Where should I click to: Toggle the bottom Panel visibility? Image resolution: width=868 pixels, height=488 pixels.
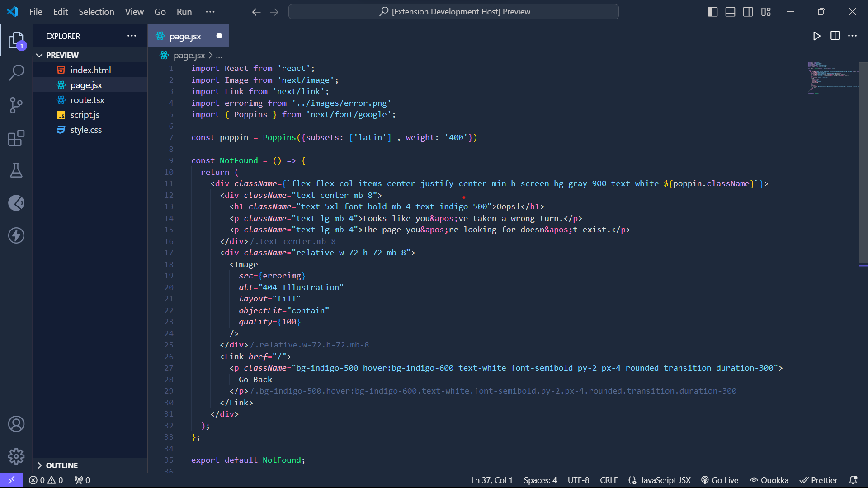pyautogui.click(x=730, y=12)
